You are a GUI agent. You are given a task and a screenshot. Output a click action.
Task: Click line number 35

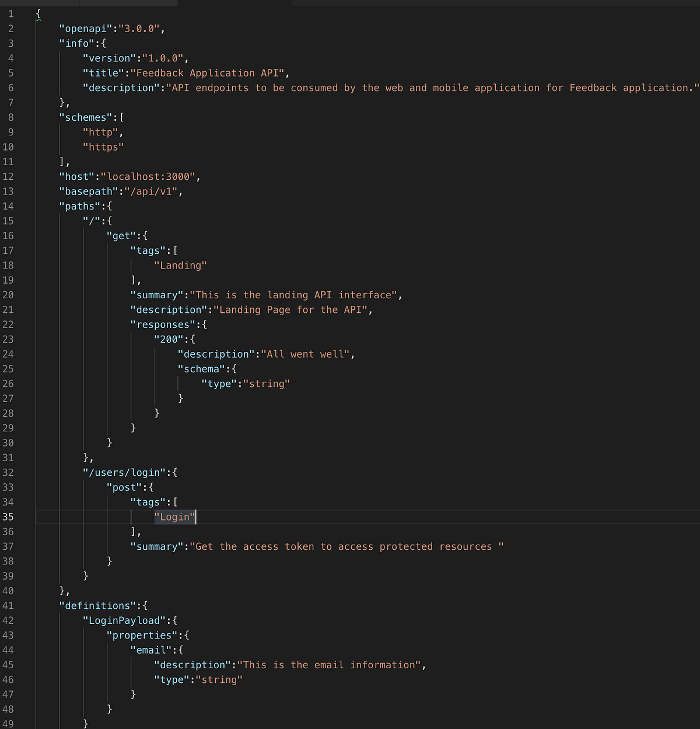point(8,517)
